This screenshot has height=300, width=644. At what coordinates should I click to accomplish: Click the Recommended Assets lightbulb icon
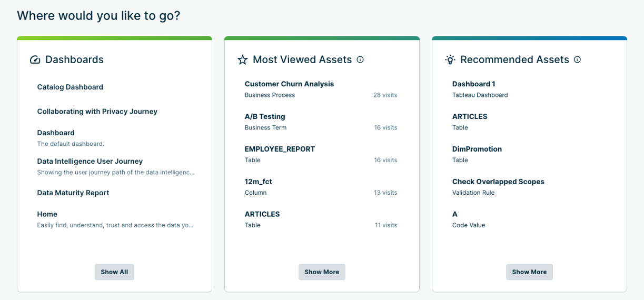450,60
